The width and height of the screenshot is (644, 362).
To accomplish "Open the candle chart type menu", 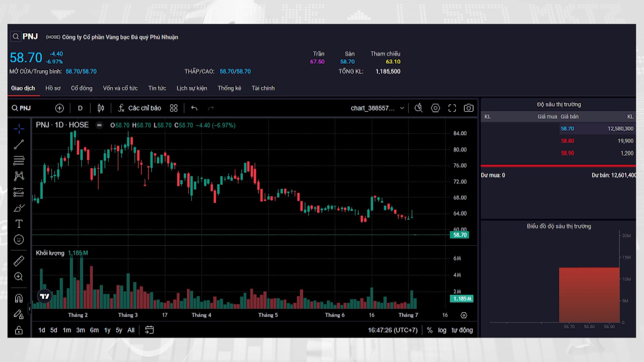I will click(101, 108).
